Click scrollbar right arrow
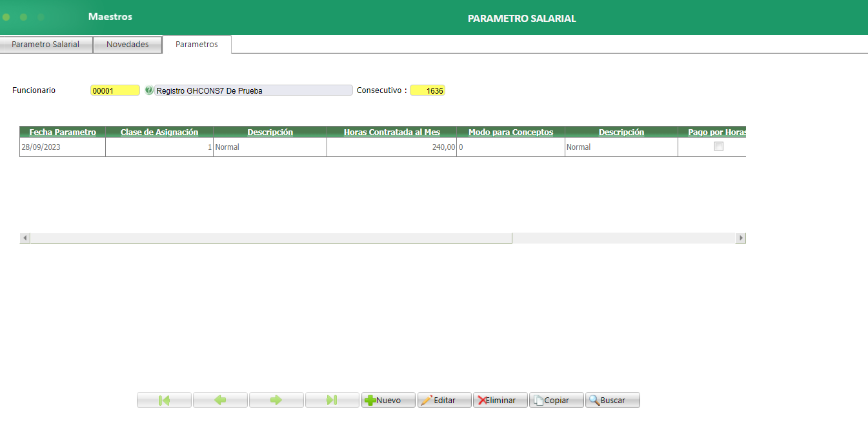The image size is (868, 429). click(741, 238)
